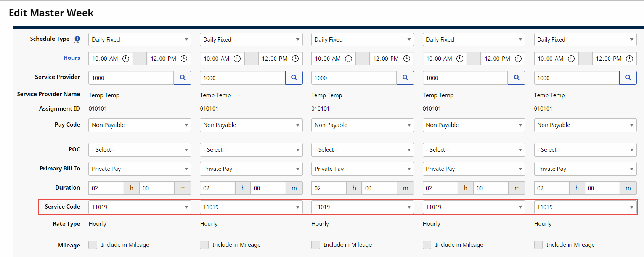Open end time clock picker in last column
644x257 pixels.
pyautogui.click(x=629, y=59)
